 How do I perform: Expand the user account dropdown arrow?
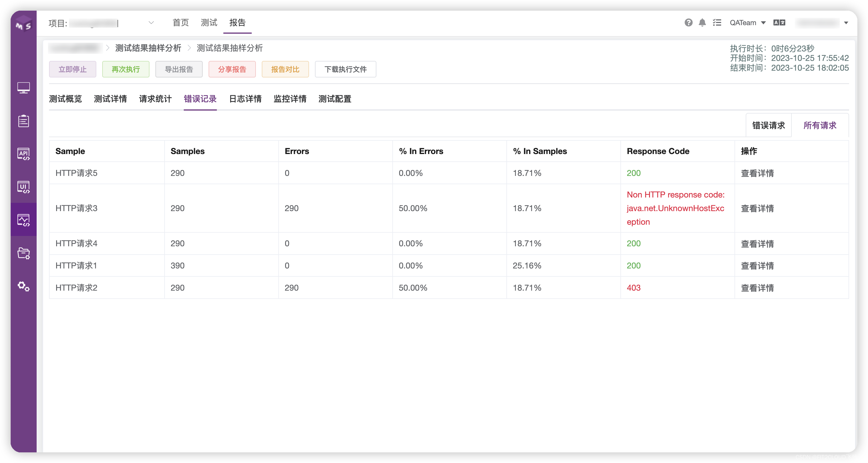coord(846,23)
